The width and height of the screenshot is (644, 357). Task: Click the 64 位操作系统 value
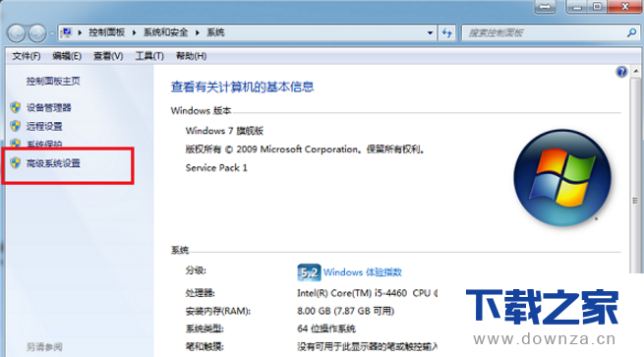[326, 328]
